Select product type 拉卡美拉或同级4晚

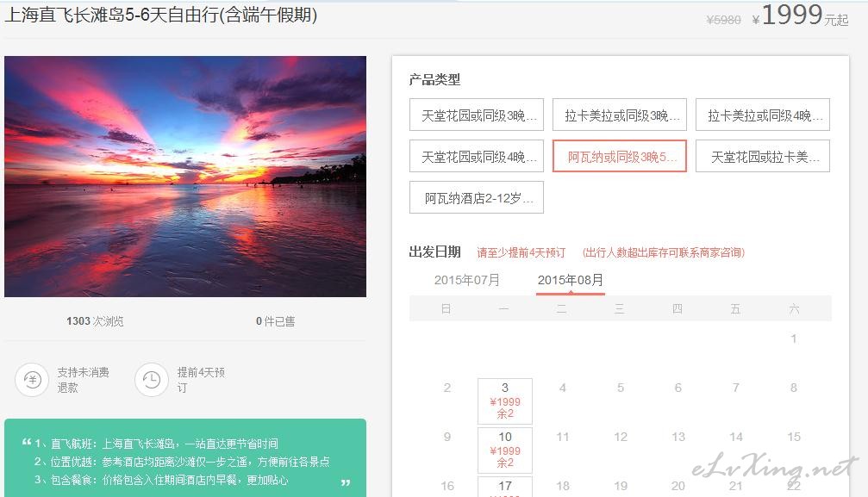click(x=763, y=115)
